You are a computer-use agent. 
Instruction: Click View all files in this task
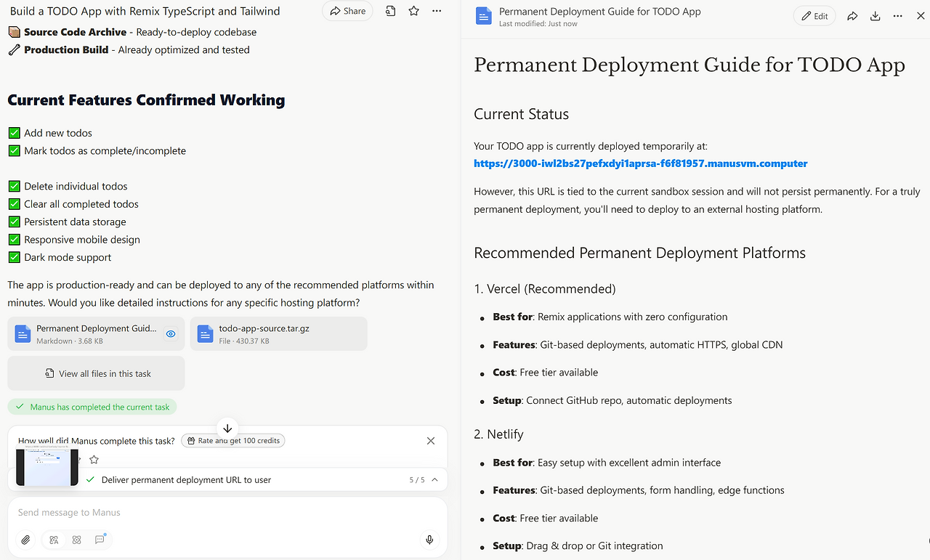[97, 373]
